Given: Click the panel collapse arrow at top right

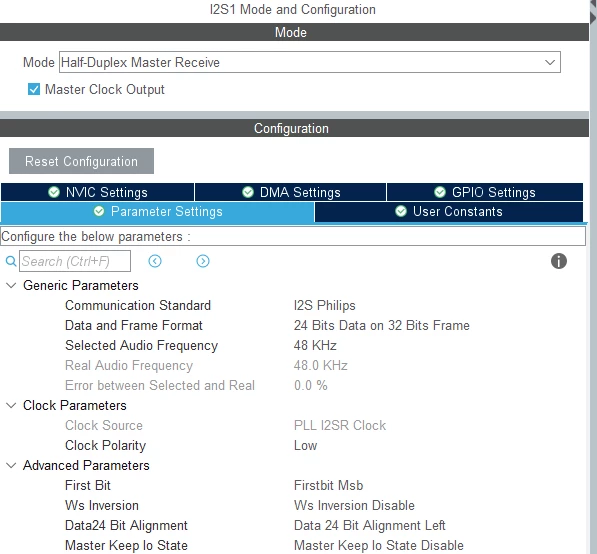Looking at the screenshot, I should click(593, 18).
